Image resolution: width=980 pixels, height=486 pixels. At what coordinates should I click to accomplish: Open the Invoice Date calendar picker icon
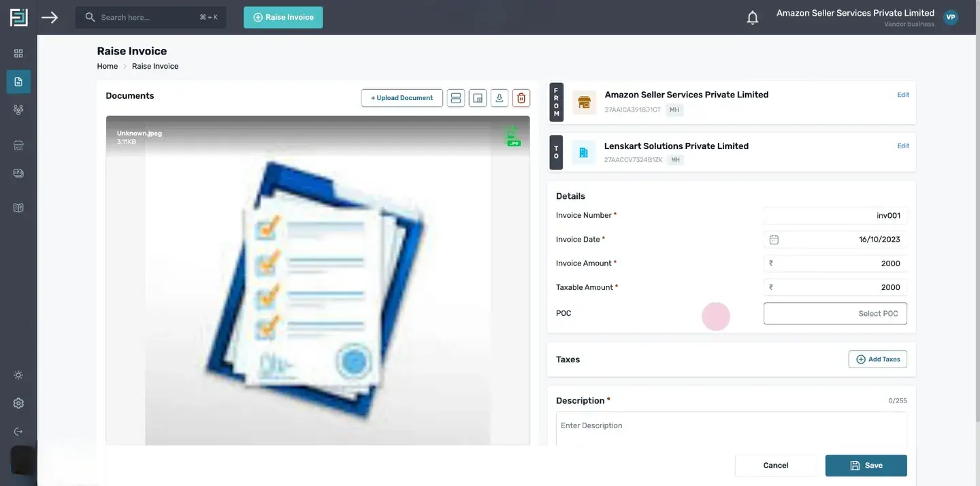774,240
